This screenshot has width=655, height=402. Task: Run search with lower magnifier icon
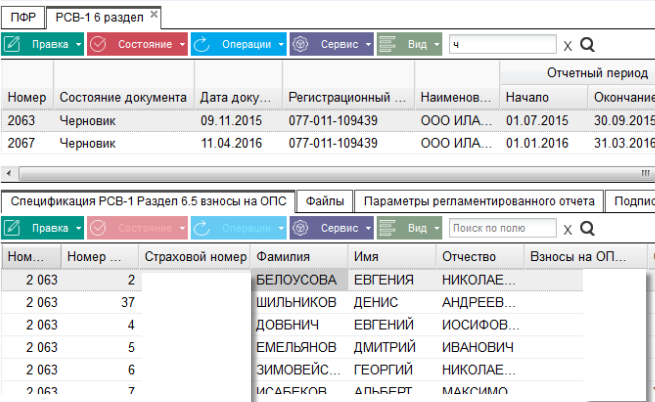[587, 228]
